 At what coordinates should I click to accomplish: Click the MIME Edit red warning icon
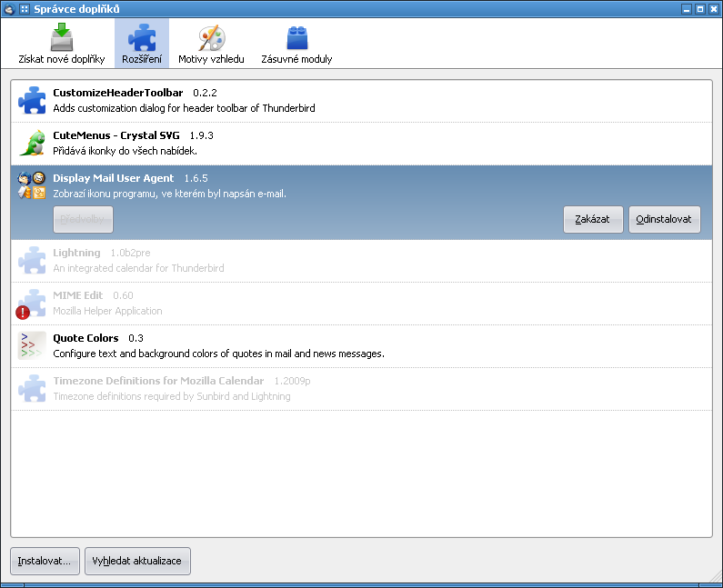[x=23, y=313]
